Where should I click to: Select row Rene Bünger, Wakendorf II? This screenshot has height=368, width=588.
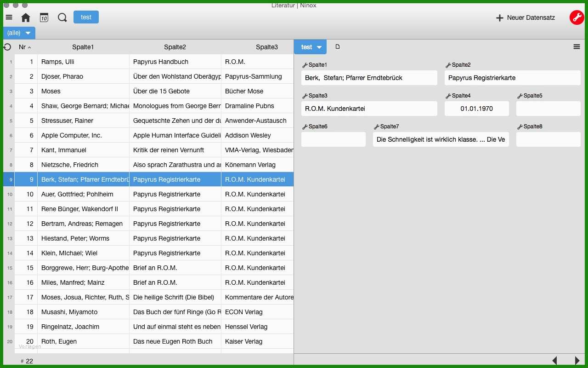click(x=148, y=209)
